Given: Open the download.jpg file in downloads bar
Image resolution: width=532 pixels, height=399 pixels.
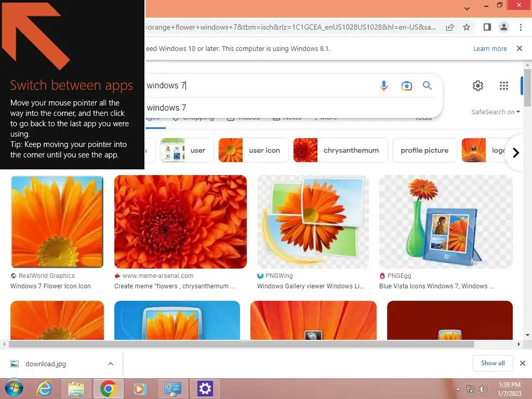Looking at the screenshot, I should (46, 364).
